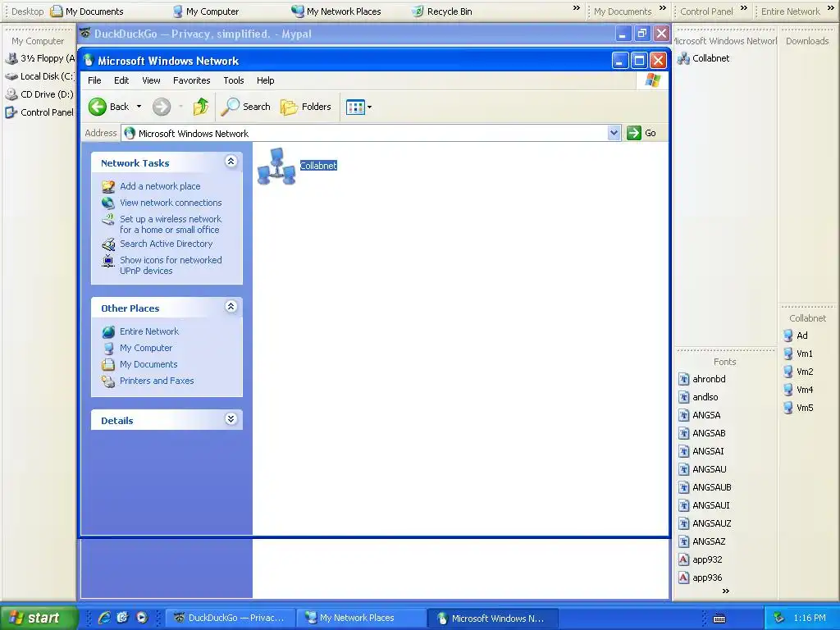Click View network connections
The height and width of the screenshot is (630, 840).
171,203
